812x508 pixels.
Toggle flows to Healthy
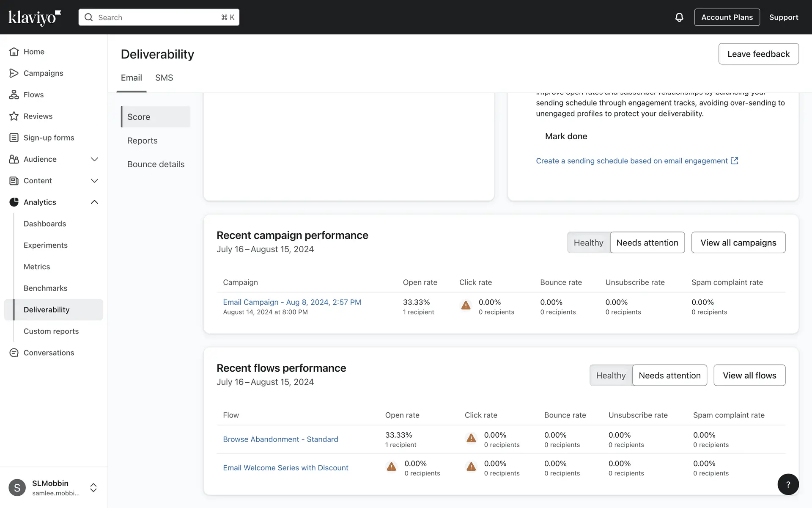pos(611,375)
